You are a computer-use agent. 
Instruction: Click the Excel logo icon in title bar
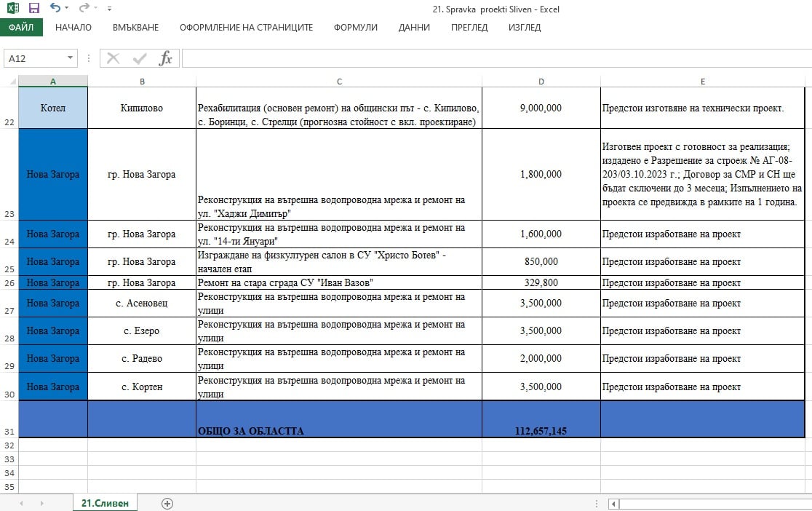click(13, 9)
